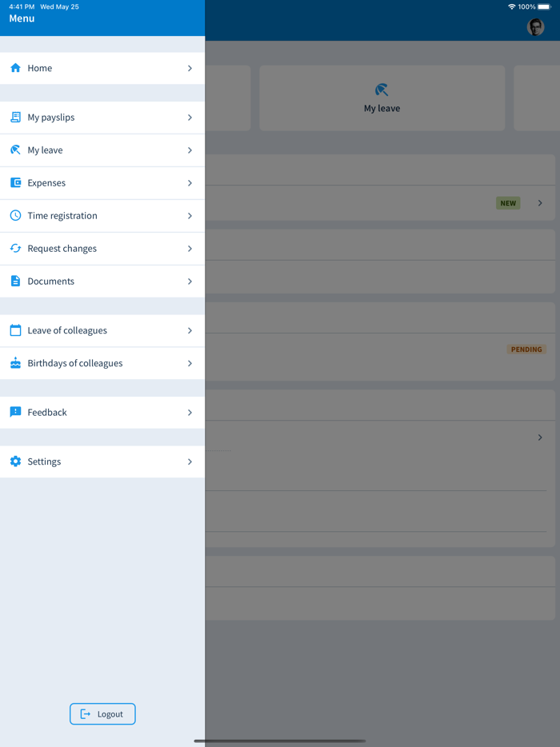Select Home in the menu
The height and width of the screenshot is (747, 560).
click(x=102, y=68)
